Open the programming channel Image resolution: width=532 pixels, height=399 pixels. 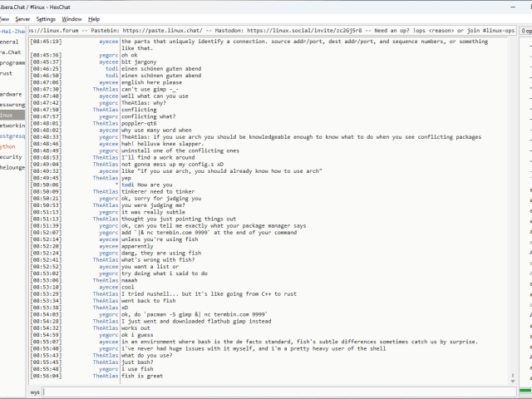click(x=12, y=62)
